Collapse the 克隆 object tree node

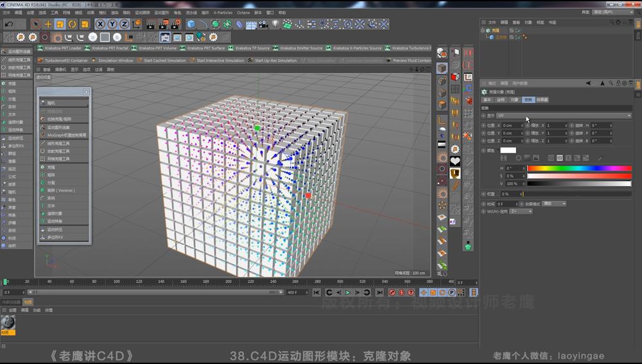(x=483, y=30)
